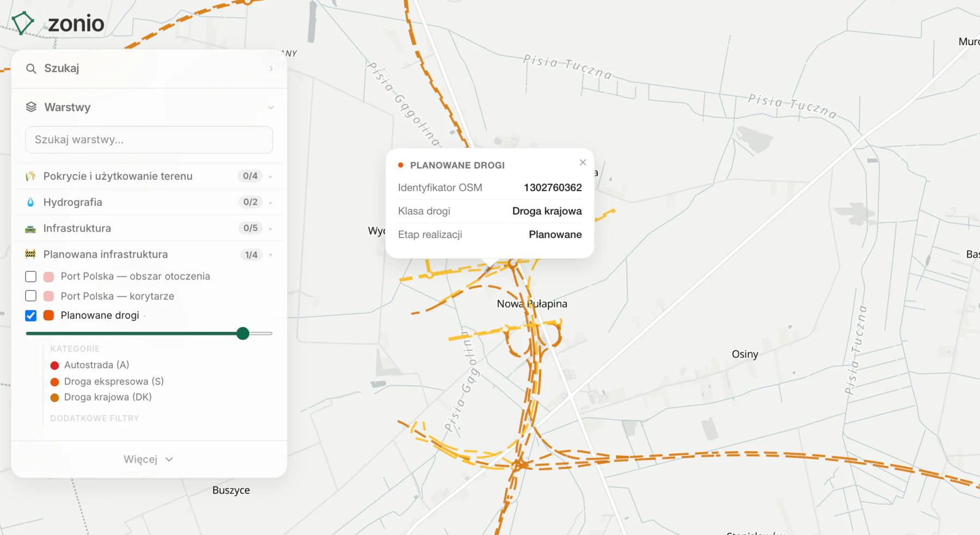980x535 pixels.
Task: Collapse Planowana infrastruktura group arrow
Action: tap(271, 255)
